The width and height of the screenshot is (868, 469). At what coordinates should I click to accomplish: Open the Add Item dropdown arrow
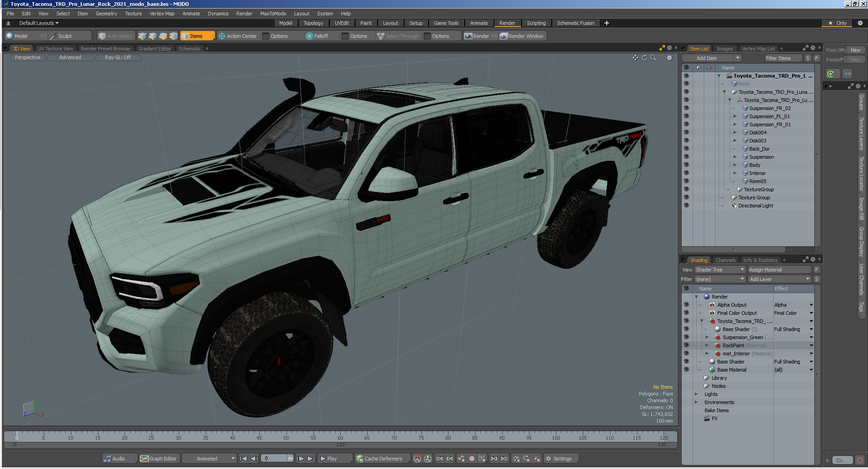pyautogui.click(x=738, y=58)
